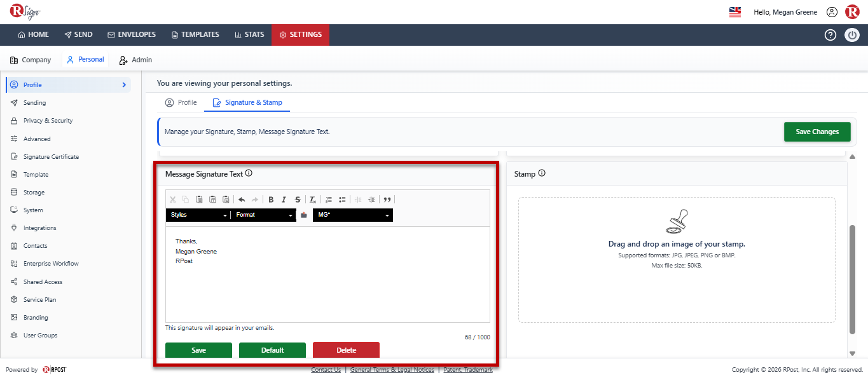Screen dimensions: 868x380
Task: Click Paste as plain text icon
Action: tap(212, 200)
